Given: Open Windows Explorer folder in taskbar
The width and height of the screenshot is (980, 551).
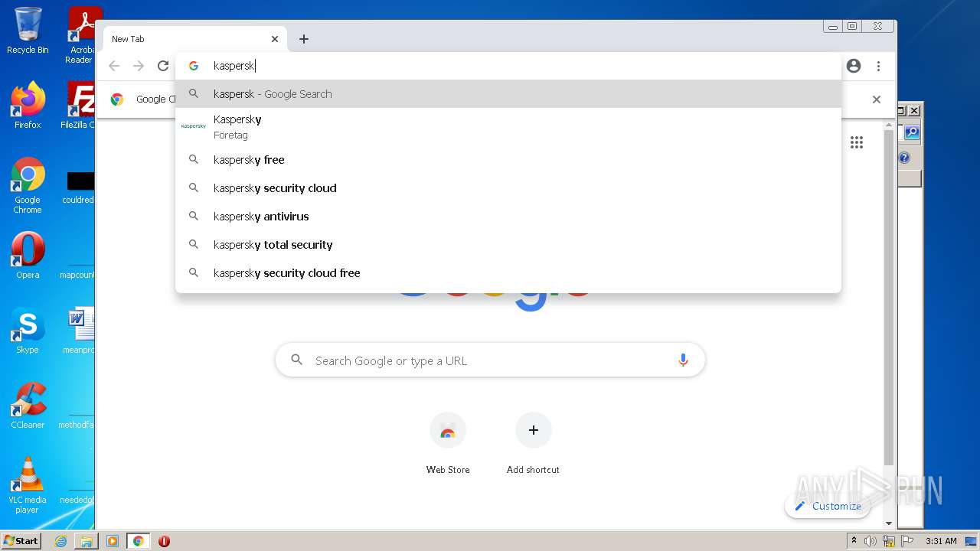Looking at the screenshot, I should tap(87, 541).
